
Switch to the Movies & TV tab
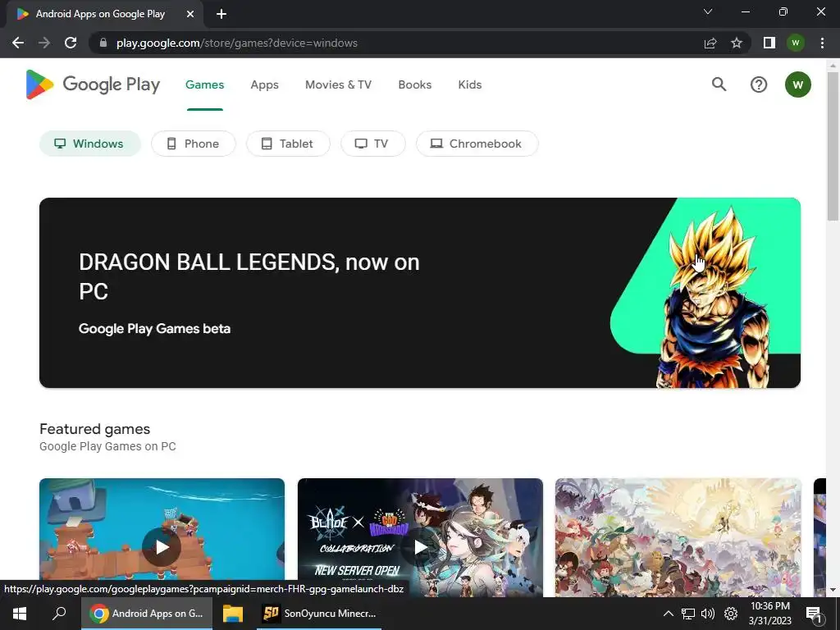338,84
